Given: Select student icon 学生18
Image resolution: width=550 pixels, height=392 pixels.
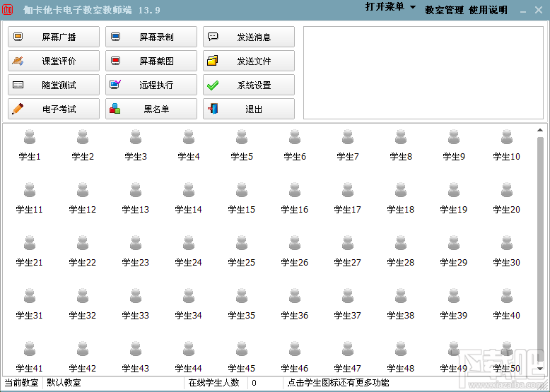Looking at the screenshot, I should tap(401, 190).
